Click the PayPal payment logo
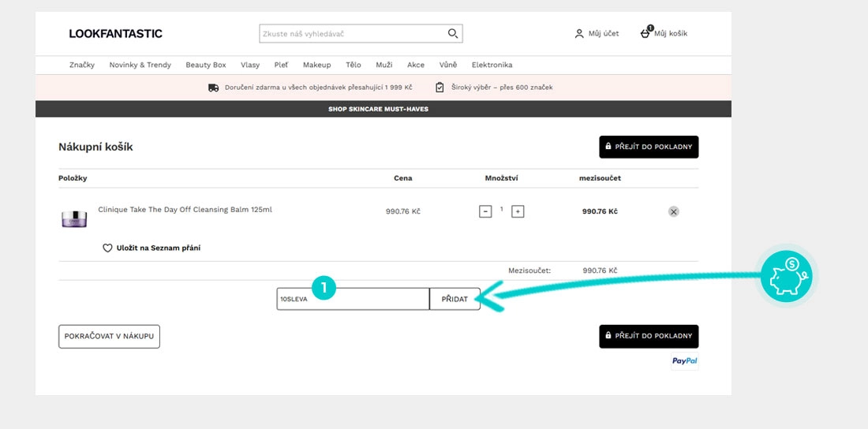Viewport: 868px width, 429px height. pyautogui.click(x=683, y=360)
